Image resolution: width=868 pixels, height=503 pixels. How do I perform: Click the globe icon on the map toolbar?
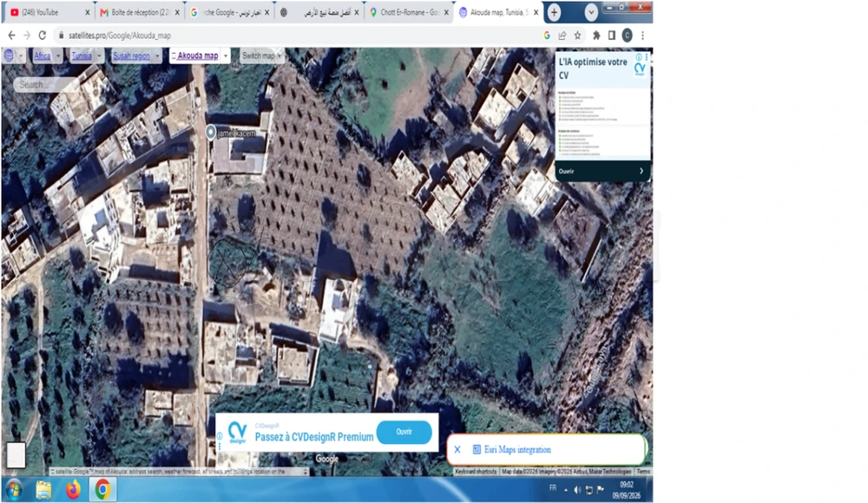(9, 56)
